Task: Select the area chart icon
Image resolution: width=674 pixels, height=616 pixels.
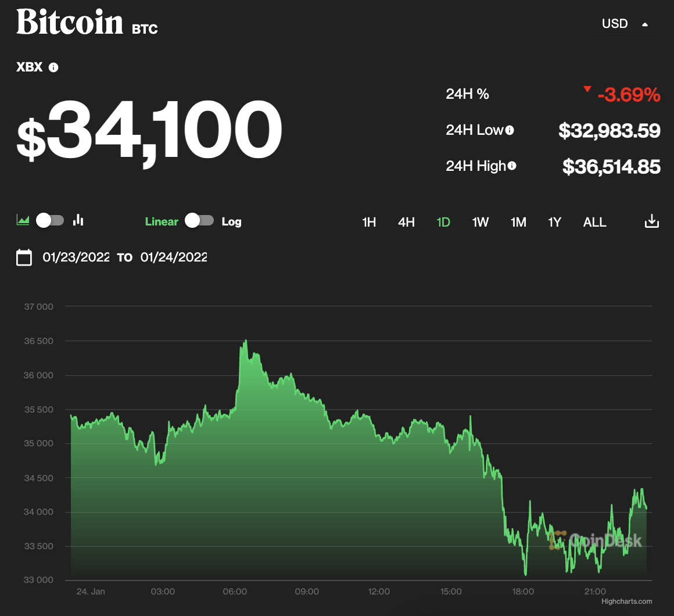Action: tap(22, 220)
